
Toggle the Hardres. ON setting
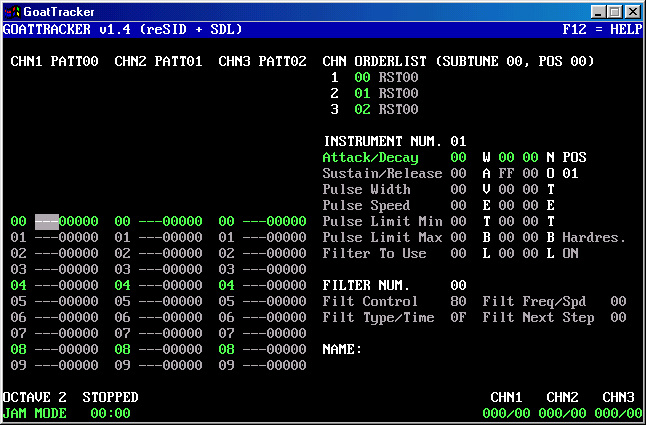tap(570, 254)
